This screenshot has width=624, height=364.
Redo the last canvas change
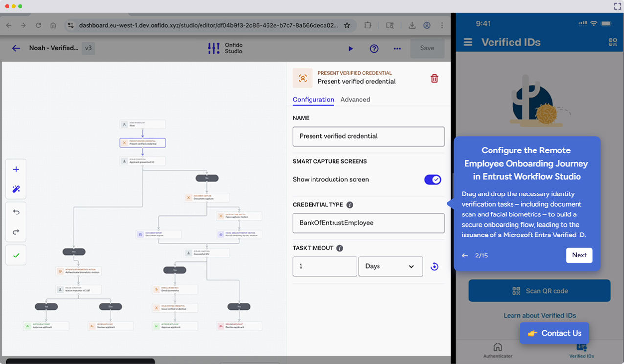coord(16,232)
